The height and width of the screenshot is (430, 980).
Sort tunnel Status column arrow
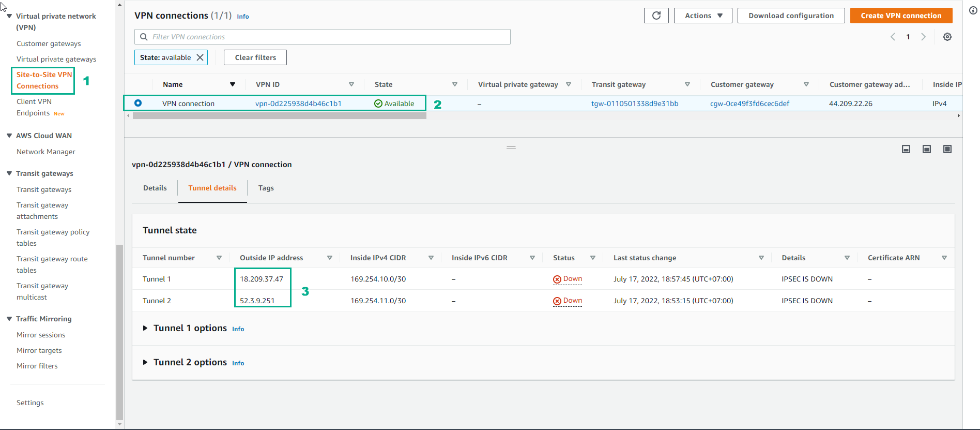593,258
